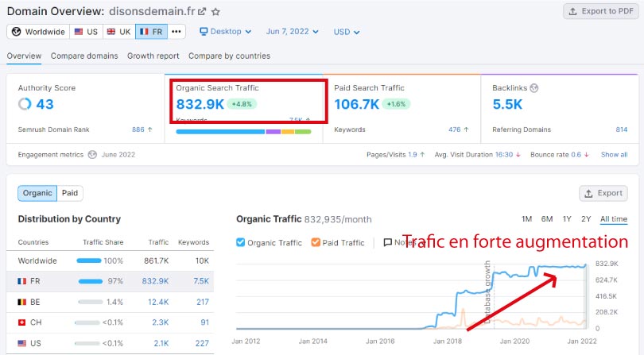Click the purple segment of keyword distribution bar
644x355 pixels.
click(x=274, y=132)
